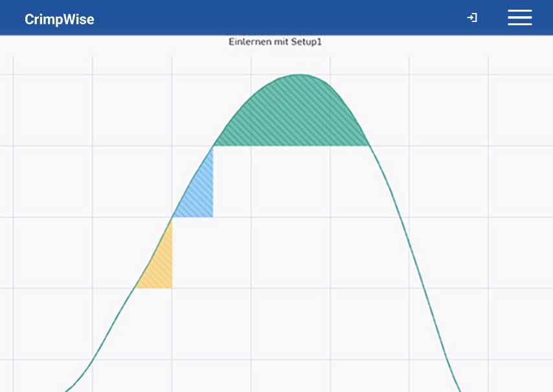Open the hamburger menu
This screenshot has height=392, width=553.
pos(519,18)
